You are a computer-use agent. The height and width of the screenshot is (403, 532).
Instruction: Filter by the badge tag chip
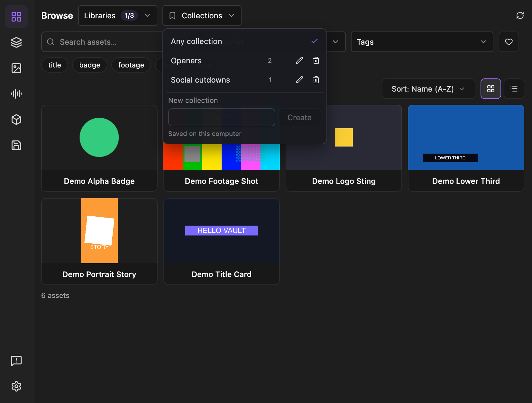click(x=90, y=65)
